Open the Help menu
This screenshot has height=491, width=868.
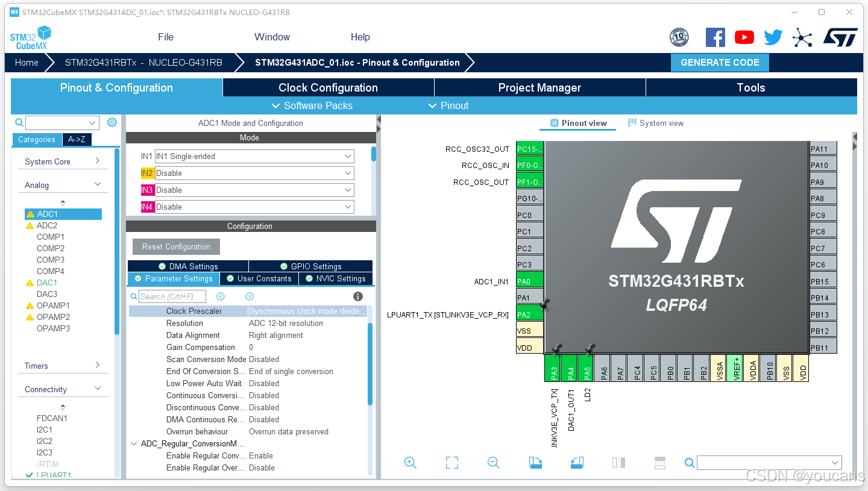tap(360, 37)
